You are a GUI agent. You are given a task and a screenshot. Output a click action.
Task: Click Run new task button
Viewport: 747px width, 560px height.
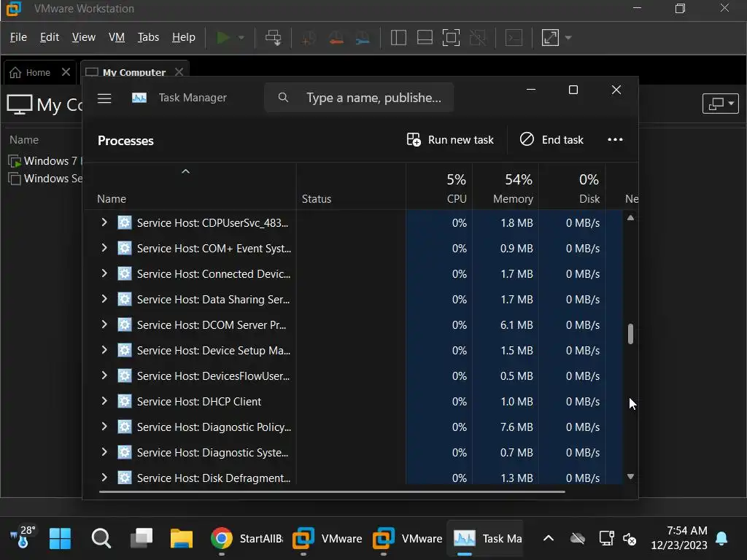coord(450,139)
